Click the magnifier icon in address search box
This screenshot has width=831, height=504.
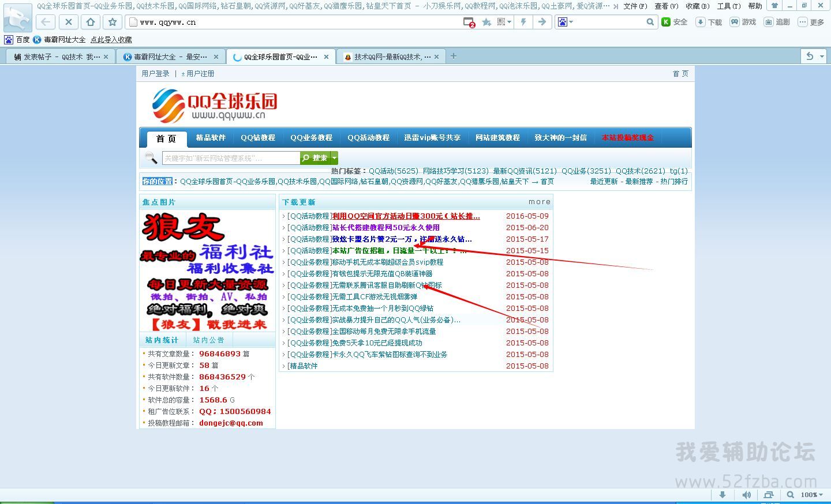coord(650,22)
